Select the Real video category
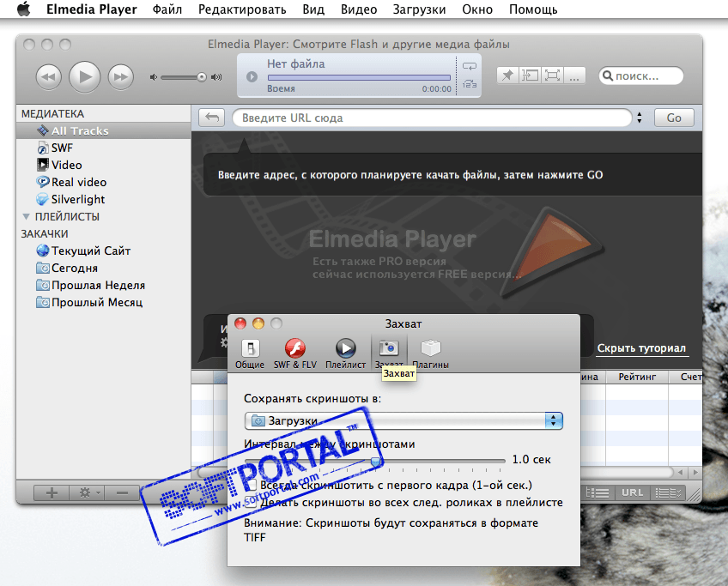 pyautogui.click(x=104, y=183)
